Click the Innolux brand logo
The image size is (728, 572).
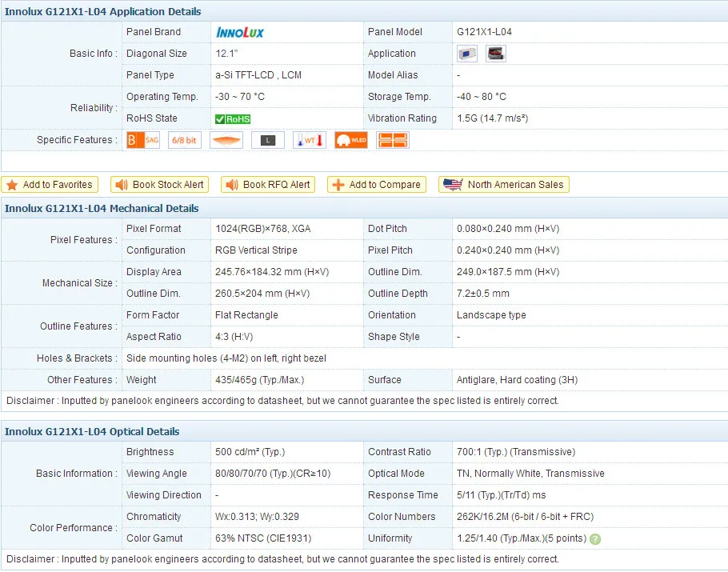[x=239, y=33]
